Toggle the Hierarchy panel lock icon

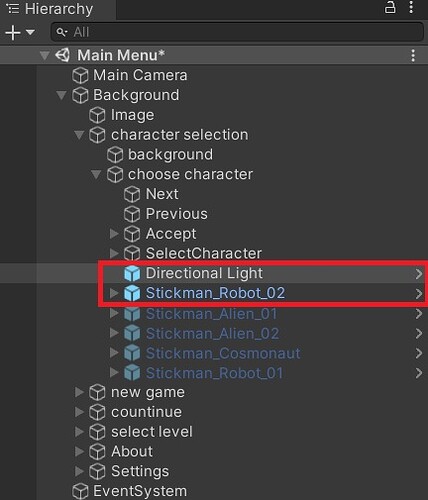coord(390,7)
